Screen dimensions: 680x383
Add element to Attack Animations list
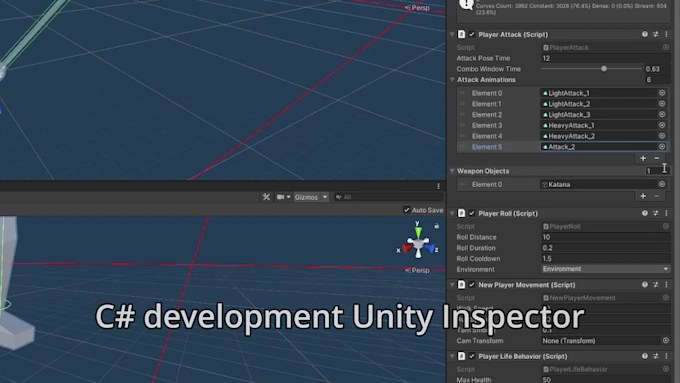coord(643,158)
